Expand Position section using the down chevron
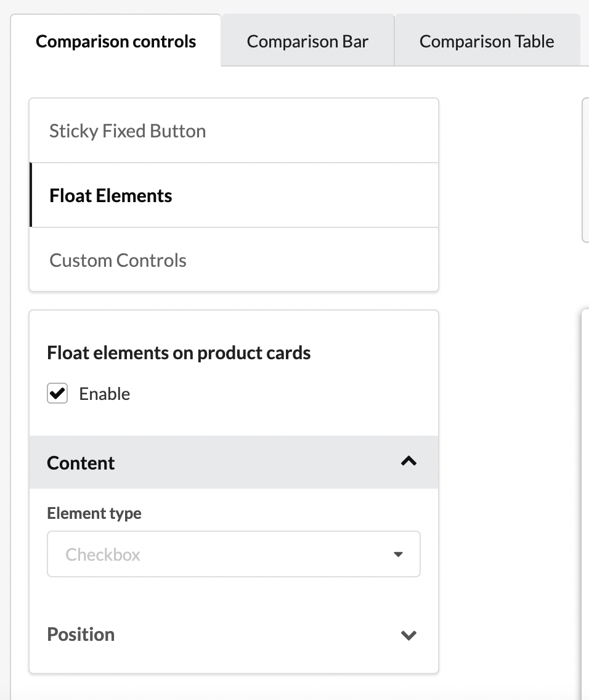This screenshot has width=589, height=700. [408, 635]
